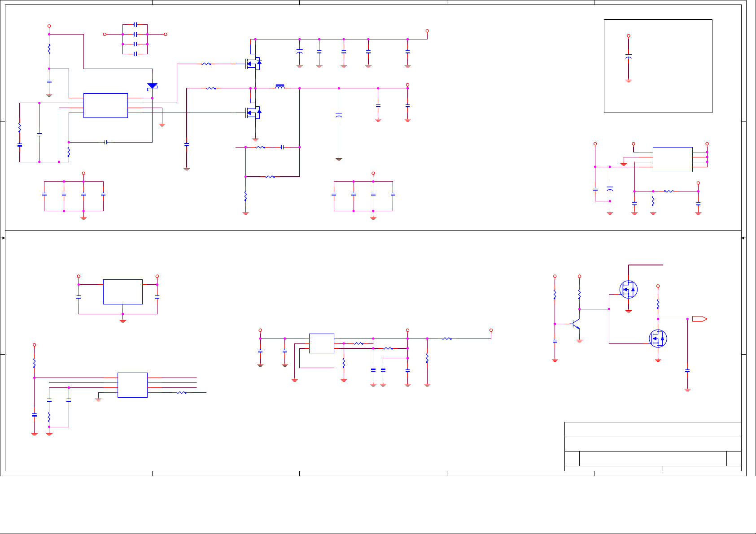Select the high-side MOSFET tied to the input rail

(x=253, y=63)
